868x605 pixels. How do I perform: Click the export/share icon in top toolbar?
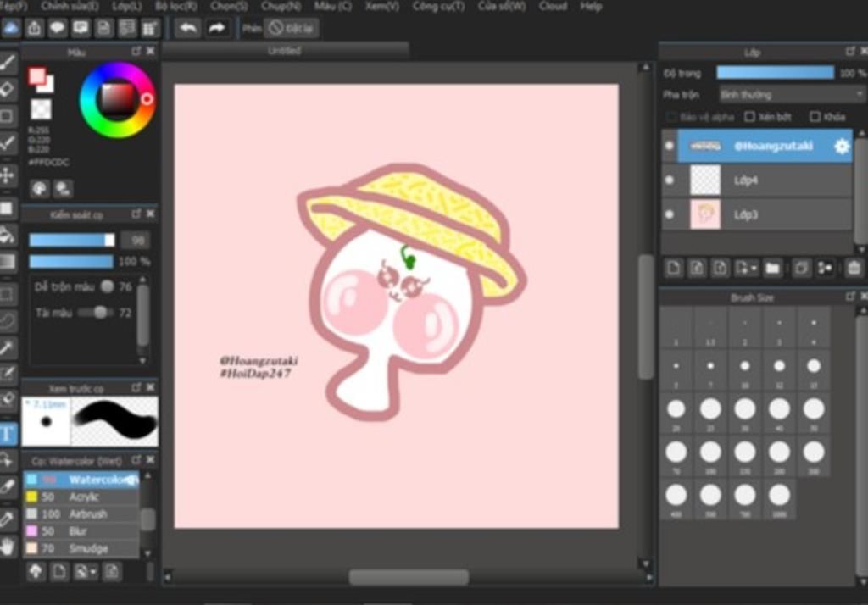click(34, 28)
